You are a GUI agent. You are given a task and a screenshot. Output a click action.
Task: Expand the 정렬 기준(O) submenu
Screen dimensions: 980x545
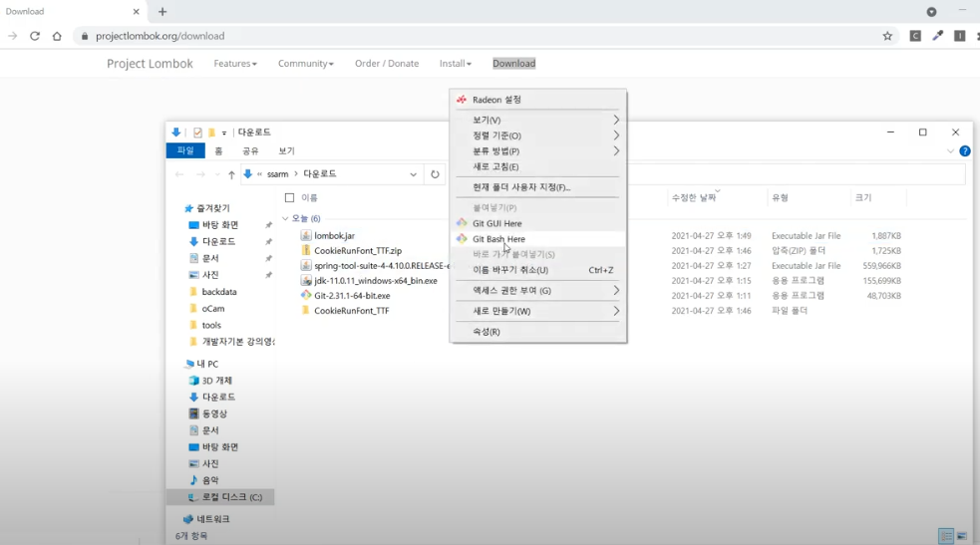point(538,136)
